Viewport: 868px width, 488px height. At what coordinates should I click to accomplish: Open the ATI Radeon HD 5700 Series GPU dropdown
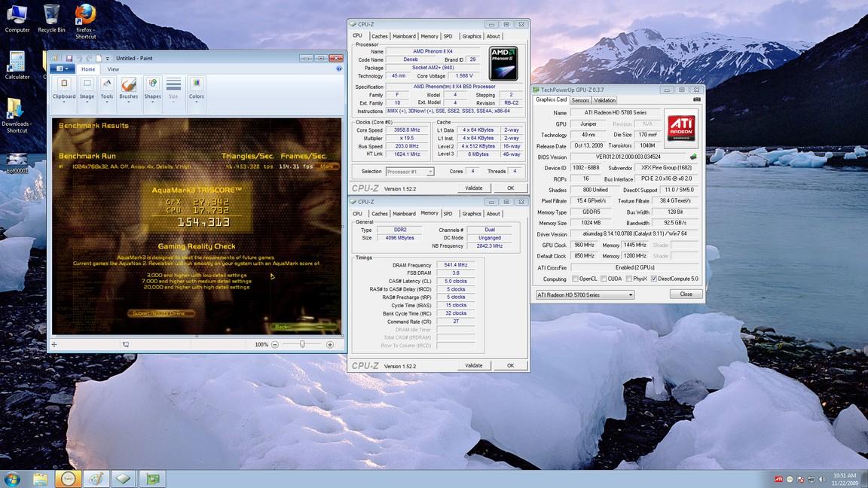585,295
